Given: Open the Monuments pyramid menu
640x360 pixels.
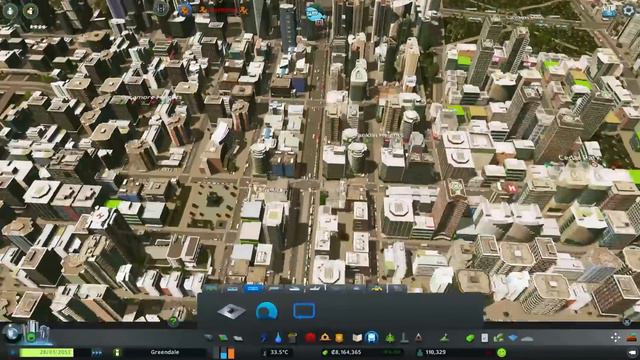Looking at the screenshot, I should [x=418, y=338].
